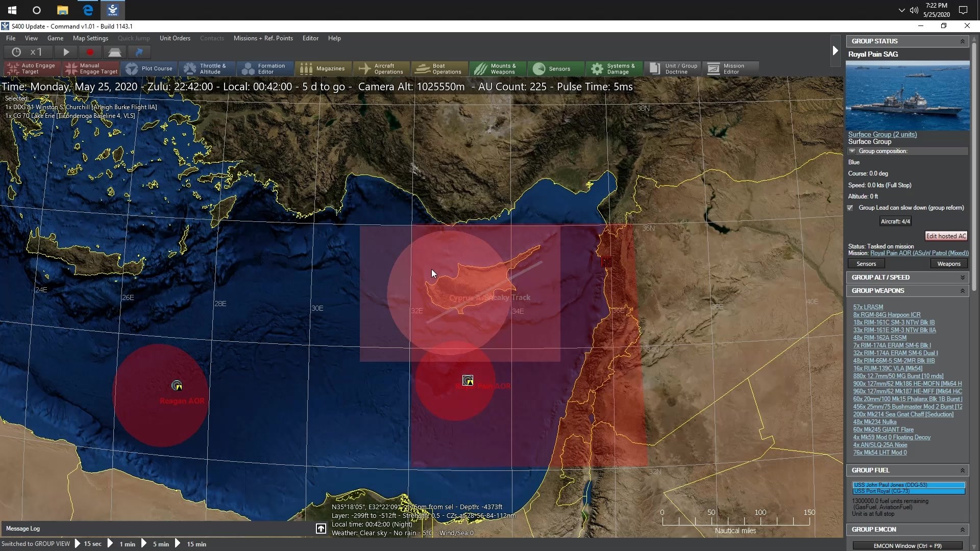Click the Sensors button in Group Status
Viewport: 980px width, 551px height.
click(866, 264)
